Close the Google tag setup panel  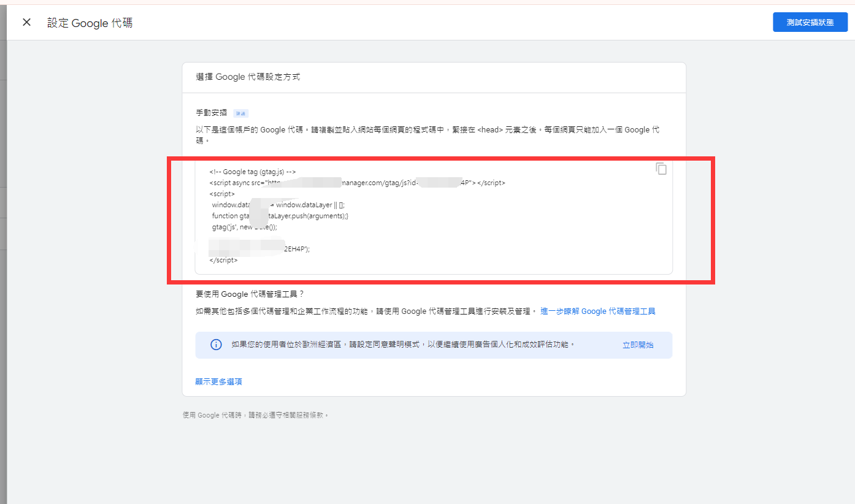click(26, 23)
